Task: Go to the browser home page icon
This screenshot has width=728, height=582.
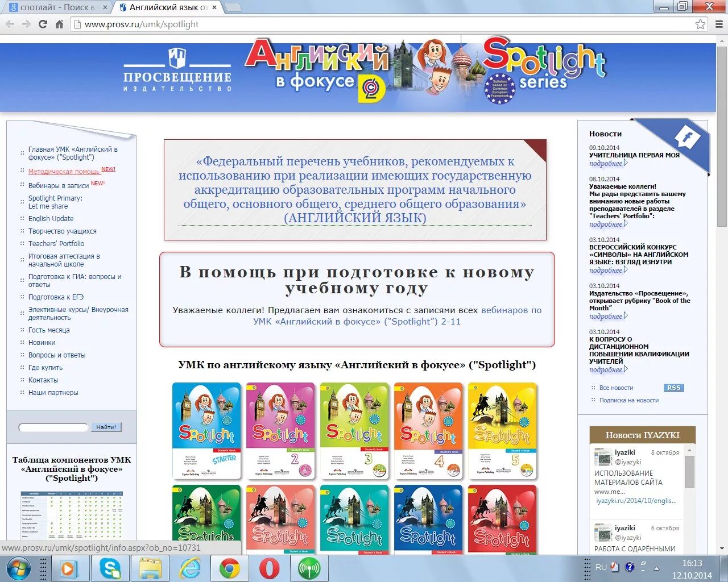Action: click(59, 24)
